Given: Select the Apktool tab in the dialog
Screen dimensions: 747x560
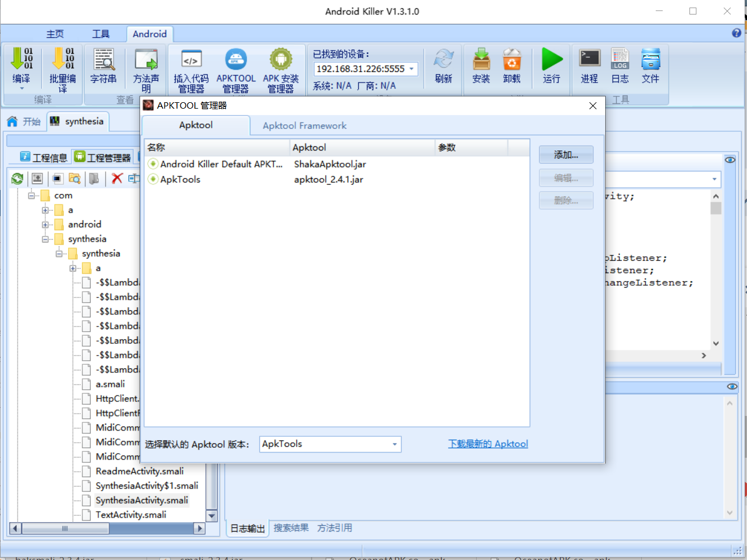Looking at the screenshot, I should pos(196,125).
